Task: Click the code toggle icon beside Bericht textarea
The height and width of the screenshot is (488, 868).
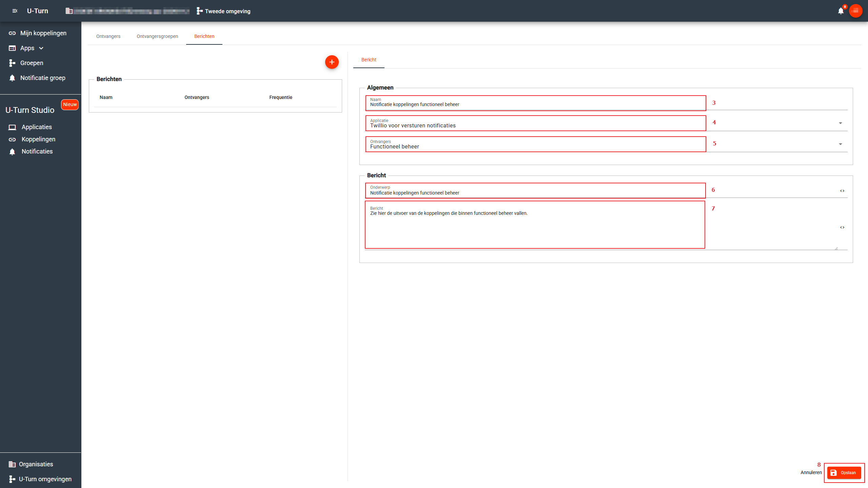Action: coord(842,227)
